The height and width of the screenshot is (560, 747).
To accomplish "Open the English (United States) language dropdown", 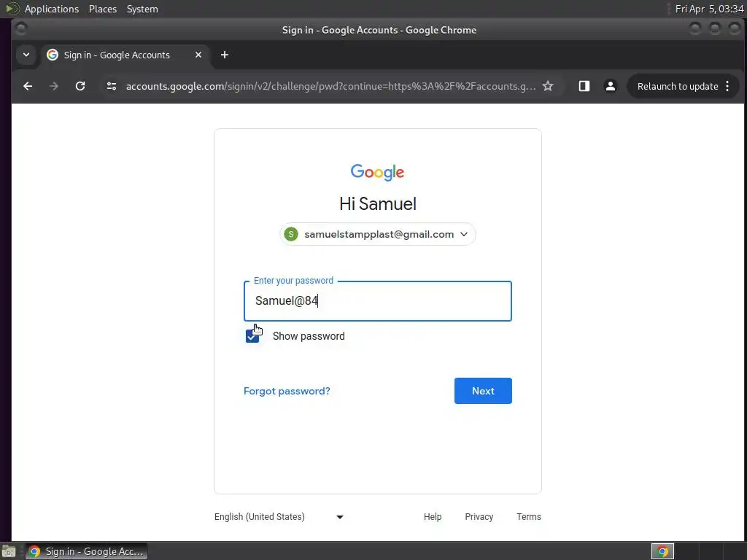I will [x=279, y=517].
